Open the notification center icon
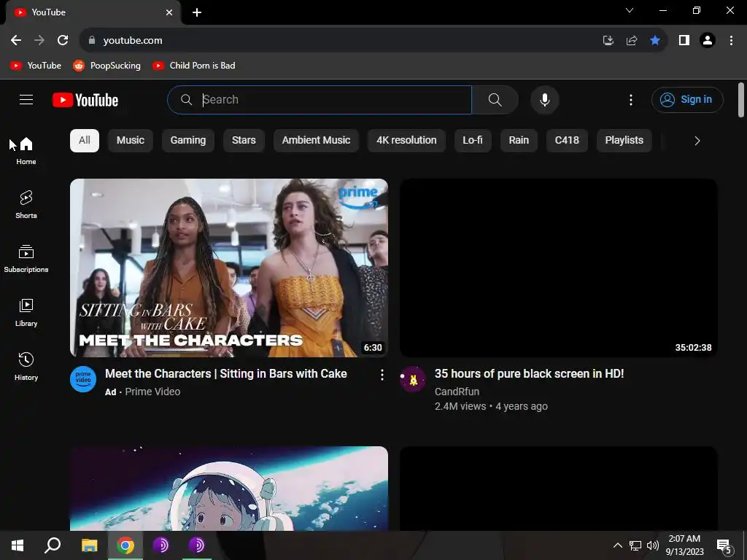This screenshot has height=560, width=747. coord(724,546)
